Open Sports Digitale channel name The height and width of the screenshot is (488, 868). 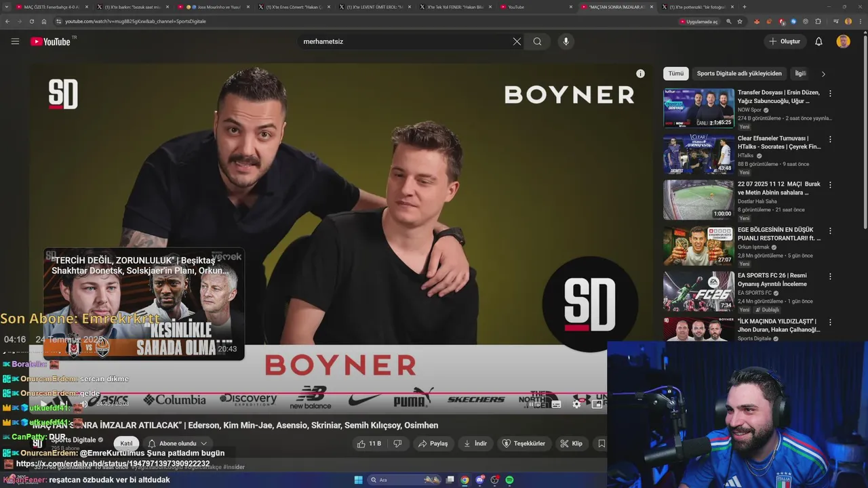point(75,440)
